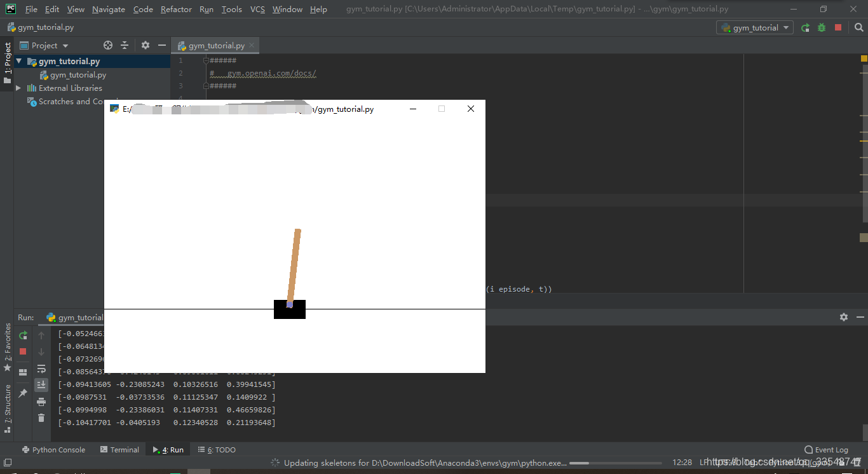The image size is (868, 474).
Task: Click the 12:28 cursor position in status bar
Action: coord(682,463)
